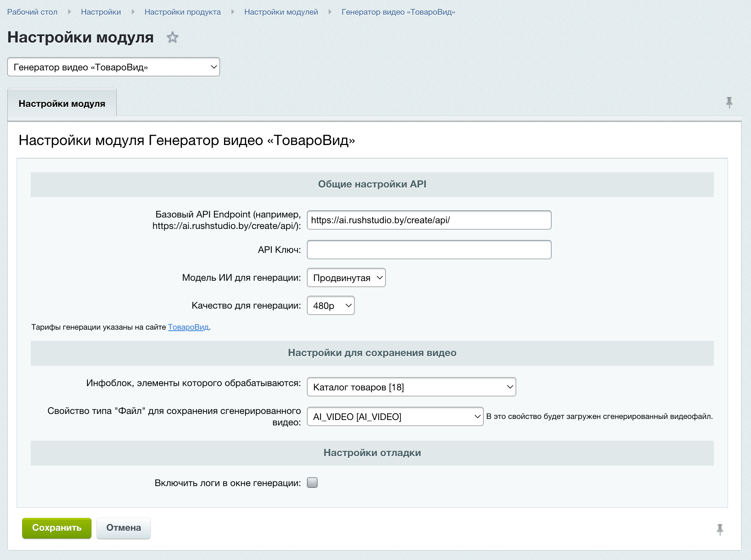Enable logs in generation window checkbox
Viewport: 751px width, 560px height.
click(312, 482)
